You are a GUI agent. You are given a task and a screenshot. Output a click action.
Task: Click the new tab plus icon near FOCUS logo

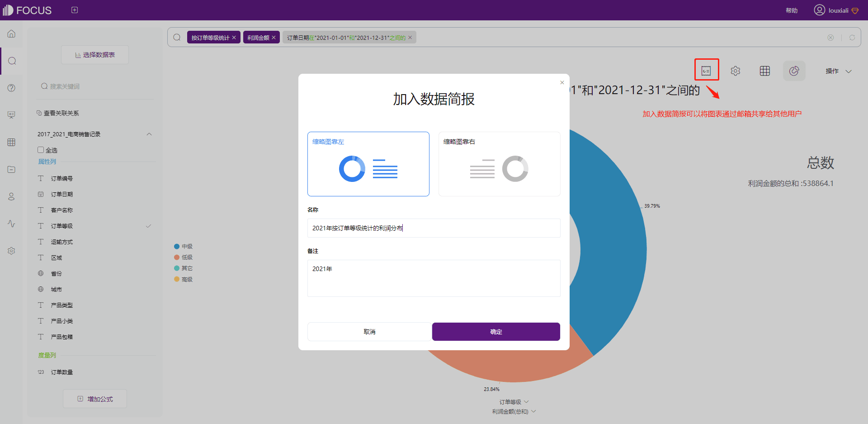(x=75, y=10)
